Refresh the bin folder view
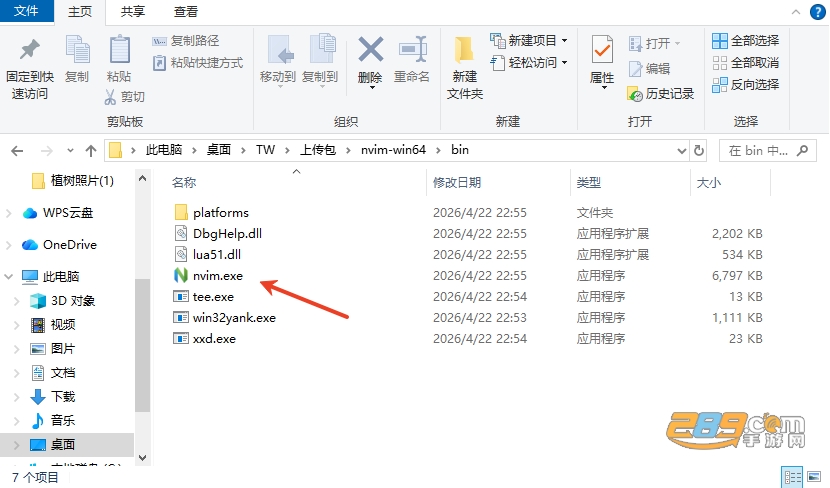The height and width of the screenshot is (488, 830). [699, 151]
